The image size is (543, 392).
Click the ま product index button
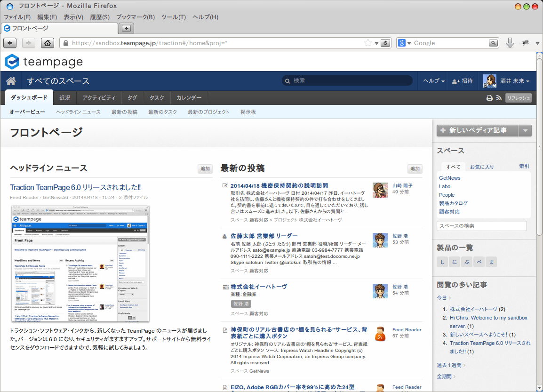click(491, 262)
